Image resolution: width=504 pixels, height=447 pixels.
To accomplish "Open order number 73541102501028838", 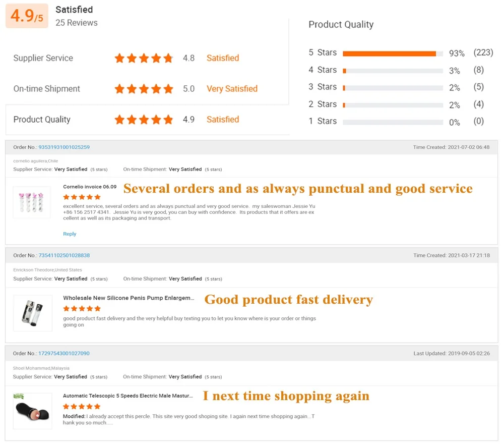I will tap(64, 256).
